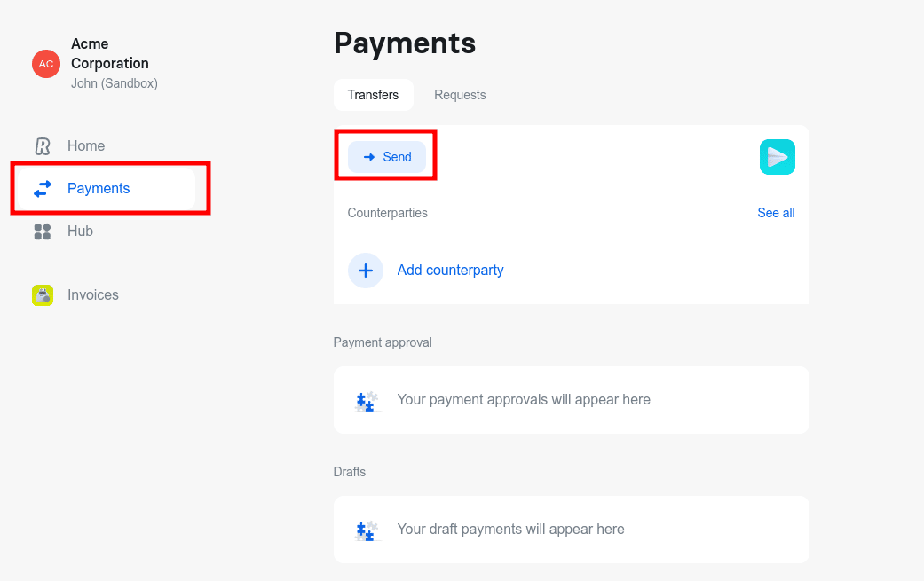Click the Send button
924x581 pixels.
click(387, 156)
